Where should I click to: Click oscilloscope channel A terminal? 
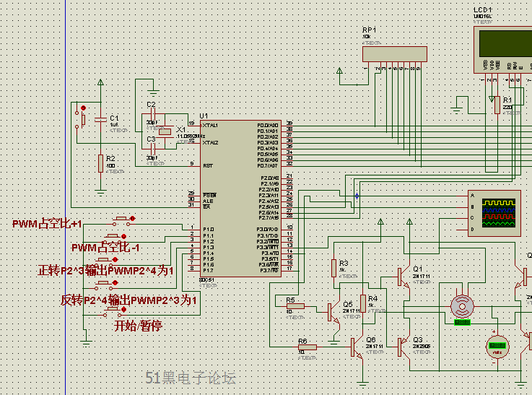click(x=472, y=196)
